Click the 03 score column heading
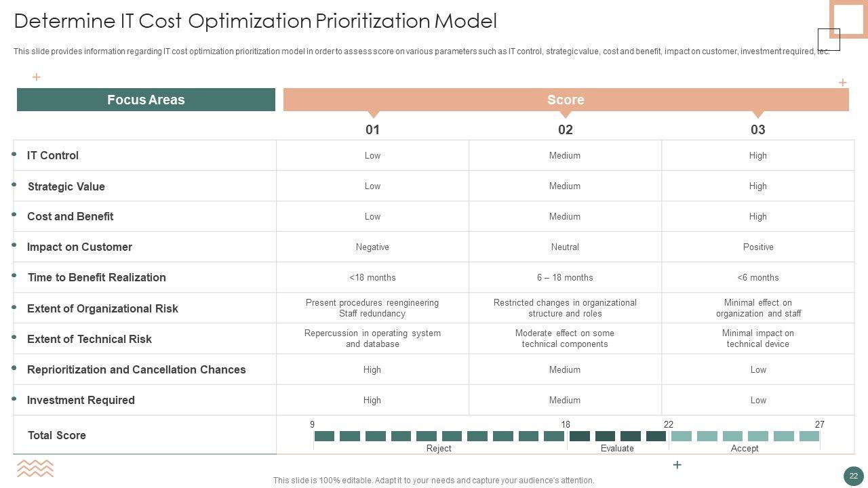This screenshot has height=488, width=868. pyautogui.click(x=757, y=129)
